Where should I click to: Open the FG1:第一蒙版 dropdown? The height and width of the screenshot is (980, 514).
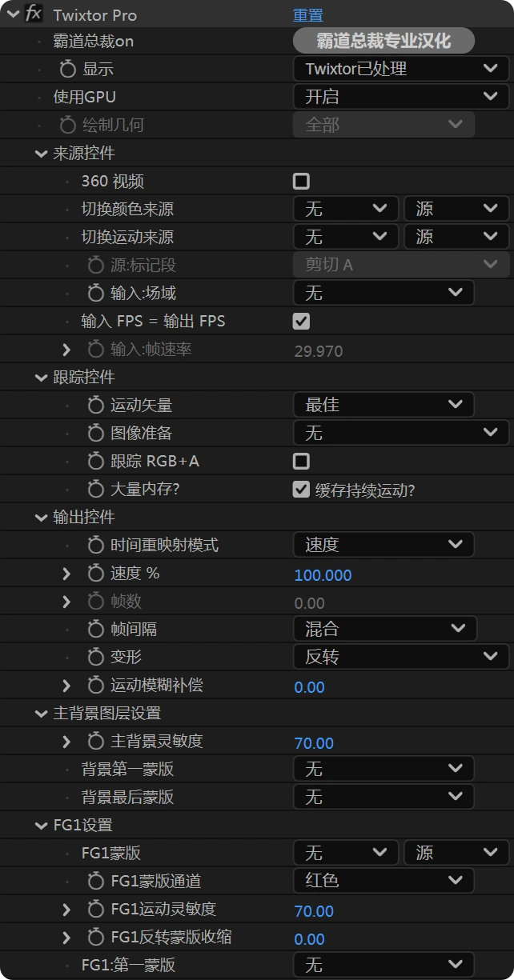tap(383, 965)
